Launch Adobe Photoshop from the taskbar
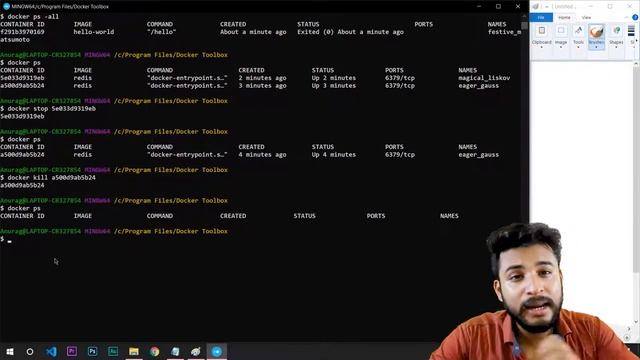The height and width of the screenshot is (360, 640). [x=93, y=351]
